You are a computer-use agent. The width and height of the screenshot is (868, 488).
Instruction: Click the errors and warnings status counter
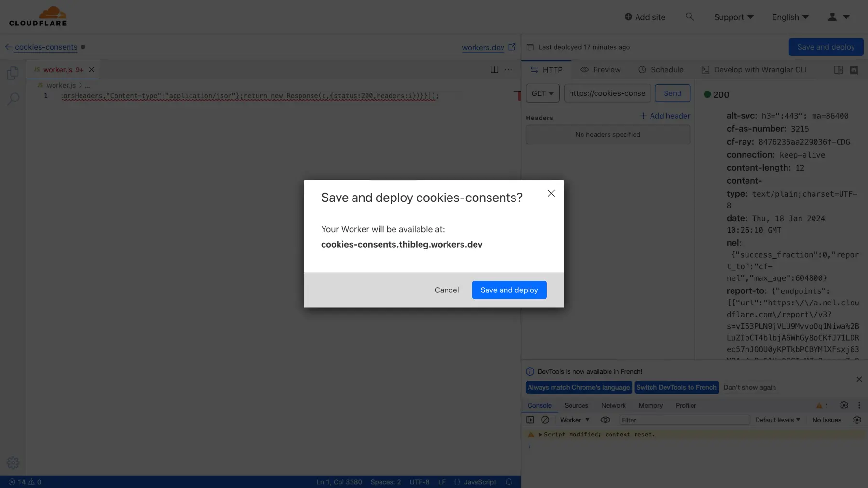click(x=25, y=482)
